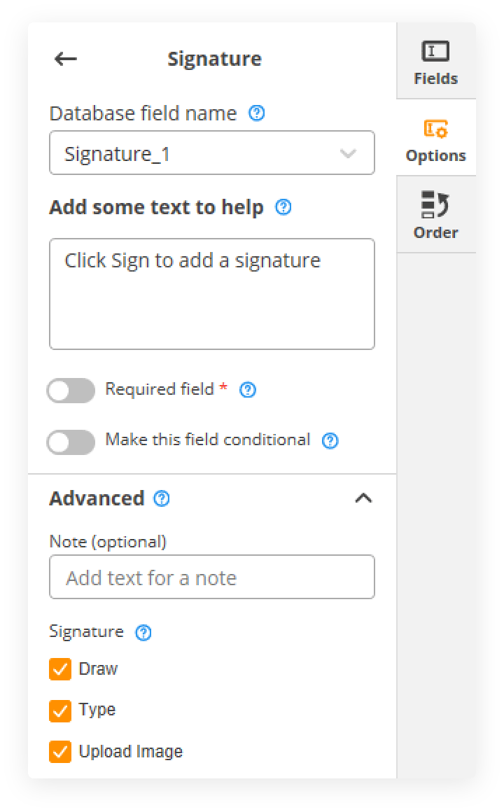Click the Advanced section heading

click(x=97, y=498)
